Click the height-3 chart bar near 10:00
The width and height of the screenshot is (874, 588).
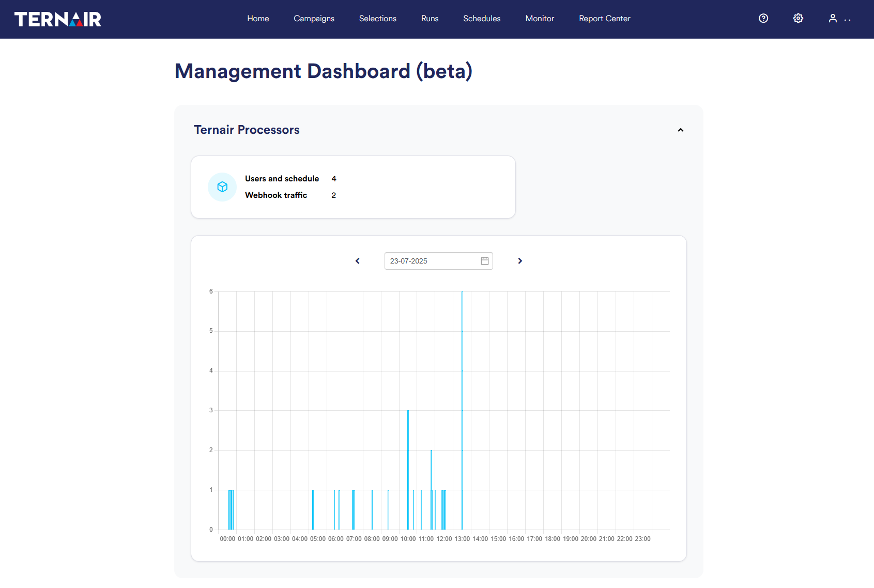pyautogui.click(x=408, y=470)
